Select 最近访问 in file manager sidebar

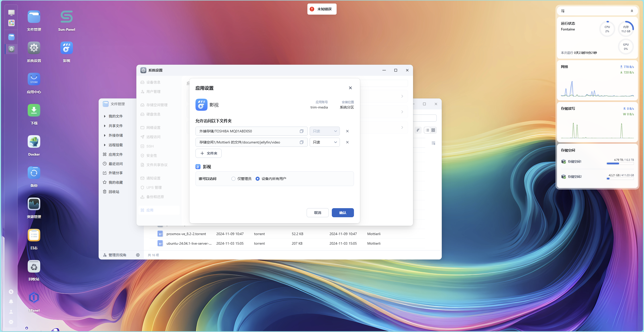coord(115,164)
